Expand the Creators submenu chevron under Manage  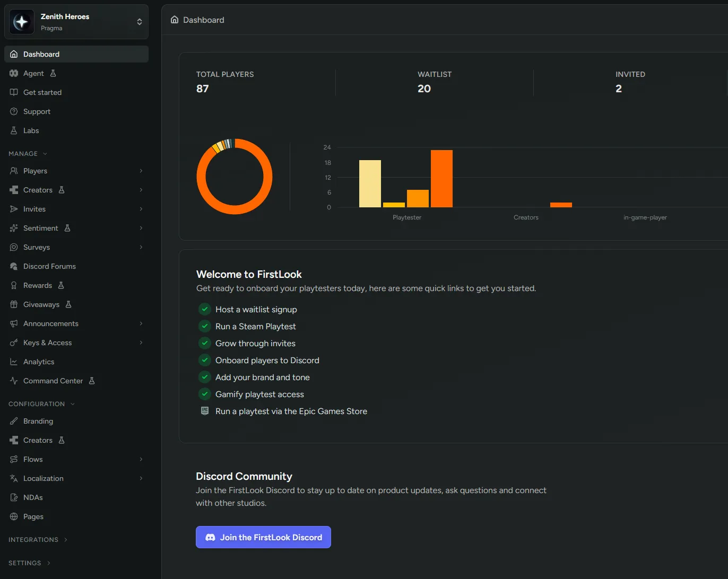[141, 190]
